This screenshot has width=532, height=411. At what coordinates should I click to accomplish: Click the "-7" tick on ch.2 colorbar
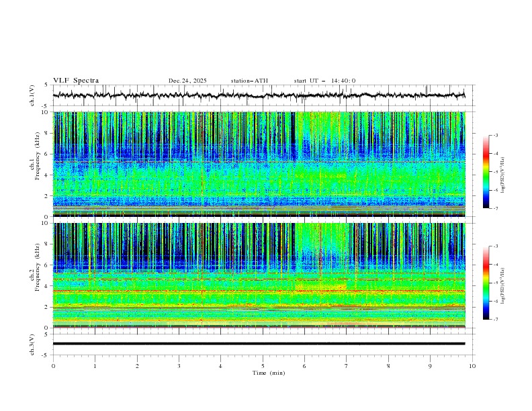tap(496, 320)
